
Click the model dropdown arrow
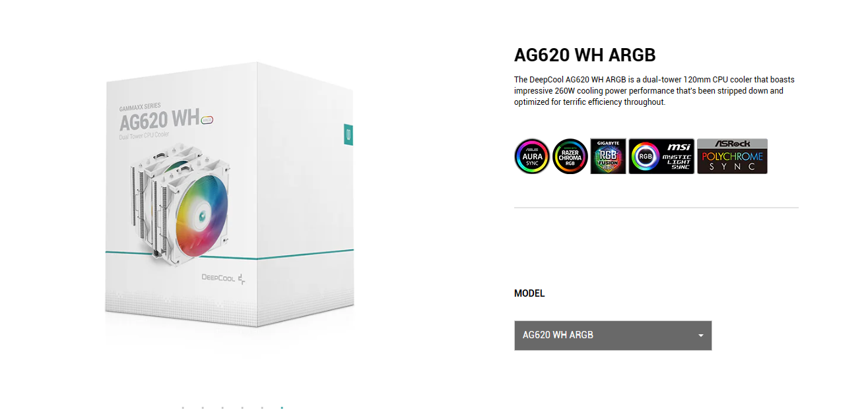[701, 336]
